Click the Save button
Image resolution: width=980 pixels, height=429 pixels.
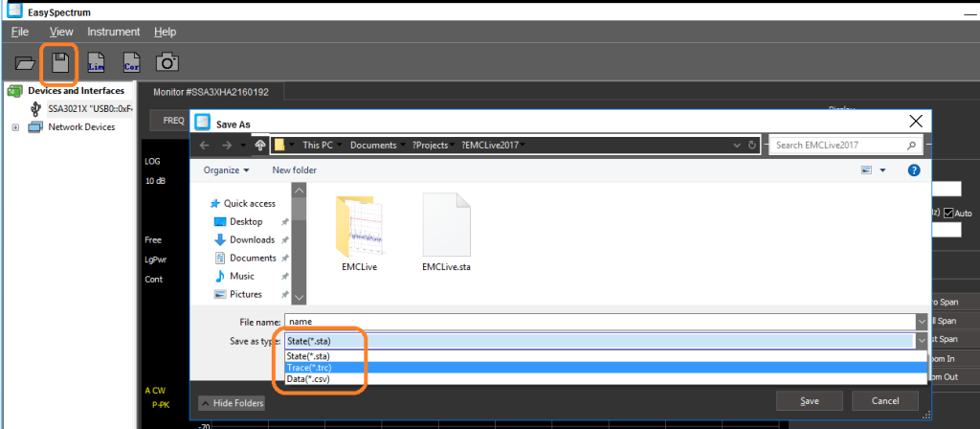click(809, 399)
